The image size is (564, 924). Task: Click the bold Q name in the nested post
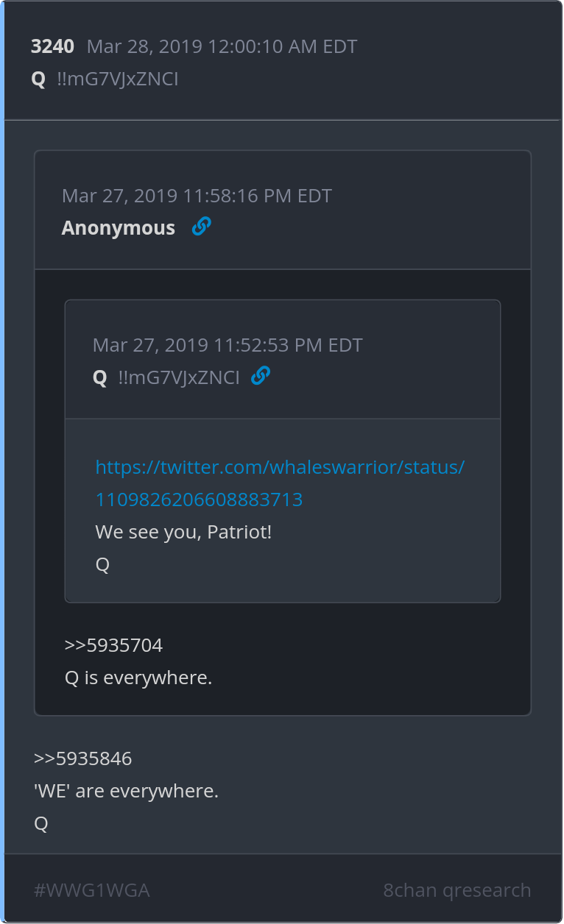point(100,377)
